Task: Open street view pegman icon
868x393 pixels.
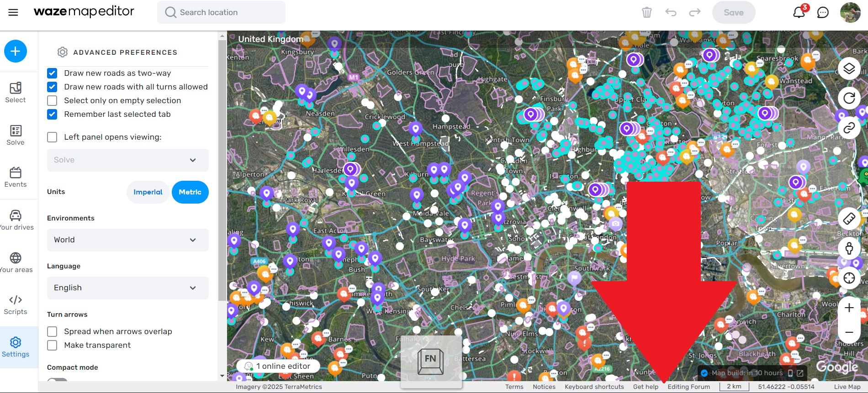Action: 849,248
